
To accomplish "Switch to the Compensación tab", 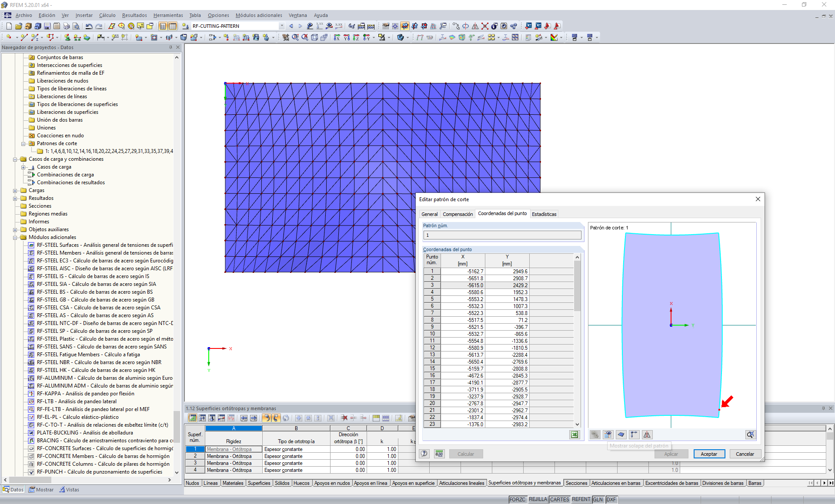I will coord(458,214).
